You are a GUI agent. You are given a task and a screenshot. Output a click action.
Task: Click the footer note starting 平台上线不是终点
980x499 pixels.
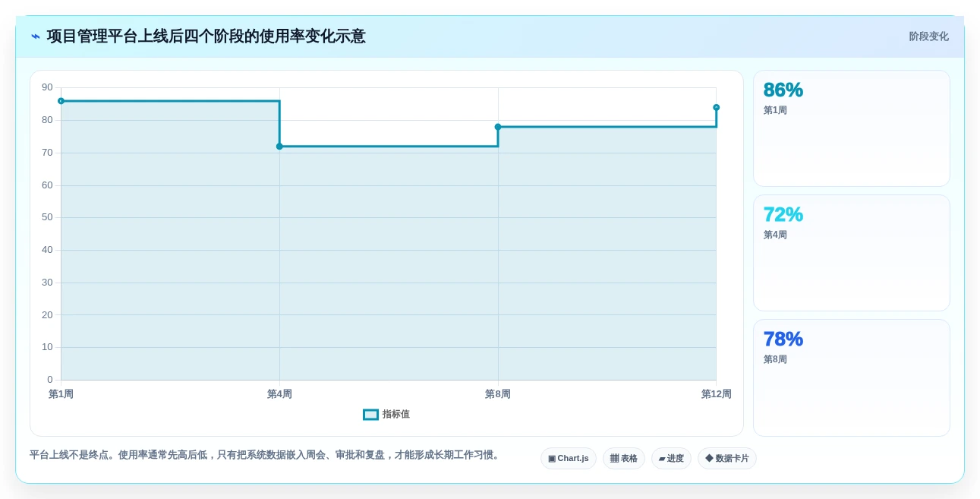coord(266,455)
